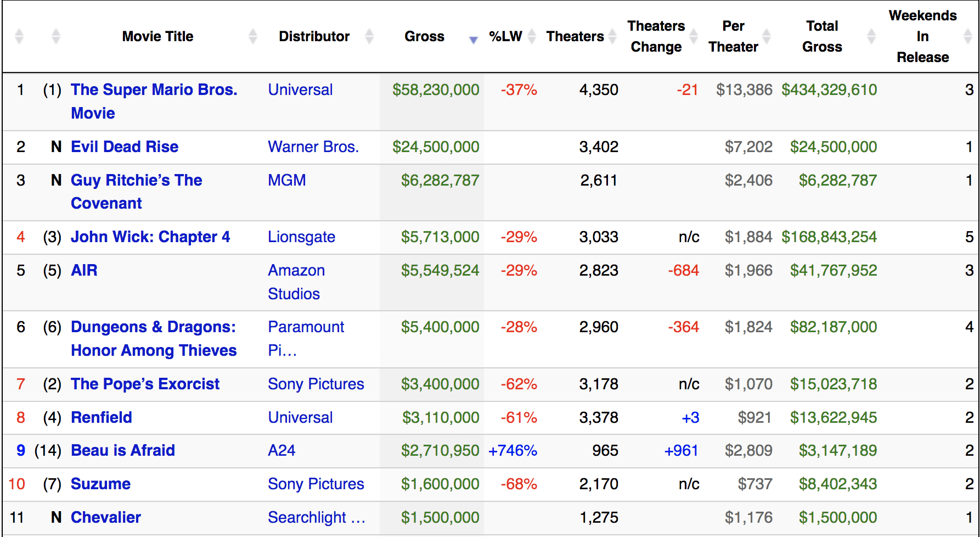Open Universal distributor for Super Mario Bros.
Image resolution: width=980 pixels, height=537 pixels.
coord(300,90)
